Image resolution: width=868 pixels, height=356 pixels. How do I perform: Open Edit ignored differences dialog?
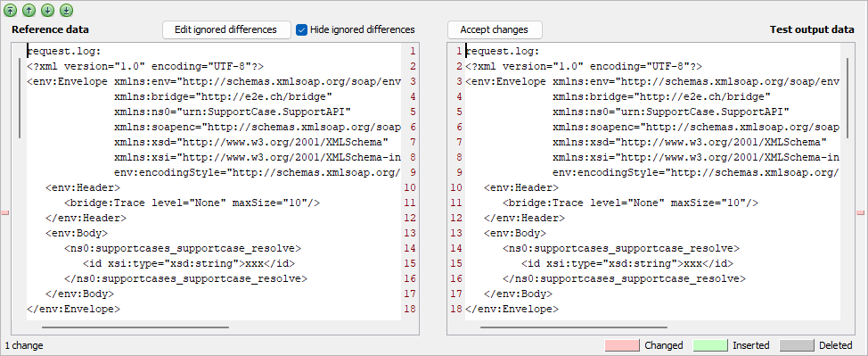[x=226, y=30]
